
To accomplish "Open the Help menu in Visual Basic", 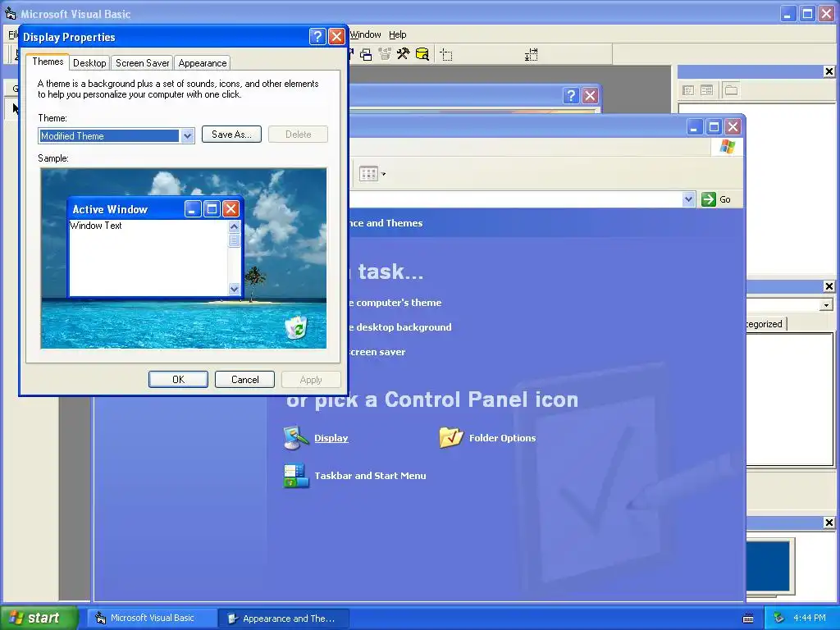I will tap(398, 34).
